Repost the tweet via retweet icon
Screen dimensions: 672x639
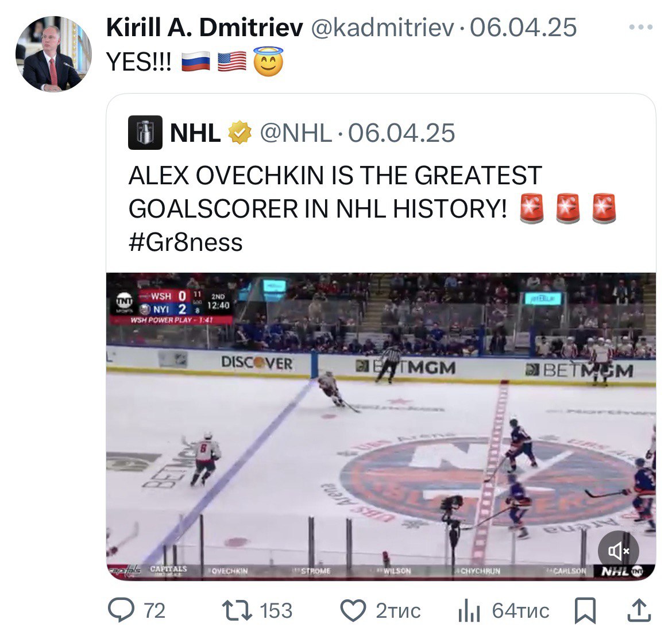pos(237,610)
